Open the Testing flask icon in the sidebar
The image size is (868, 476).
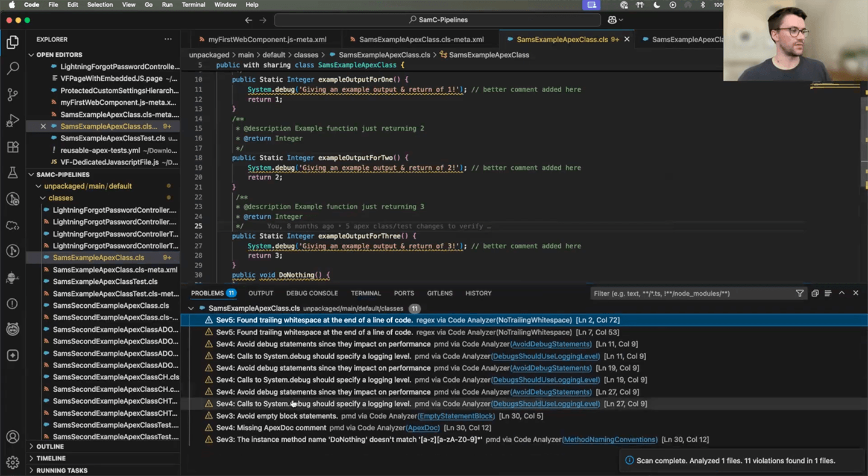[13, 173]
